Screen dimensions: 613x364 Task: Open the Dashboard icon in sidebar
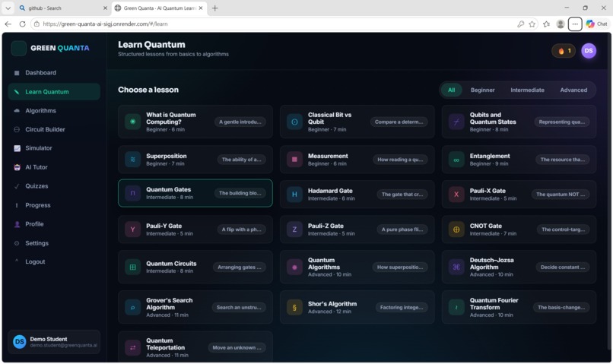click(x=17, y=73)
